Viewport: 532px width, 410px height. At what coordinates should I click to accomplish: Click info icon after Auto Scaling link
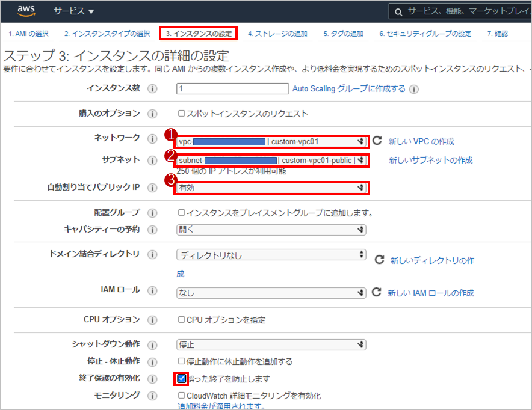point(413,89)
